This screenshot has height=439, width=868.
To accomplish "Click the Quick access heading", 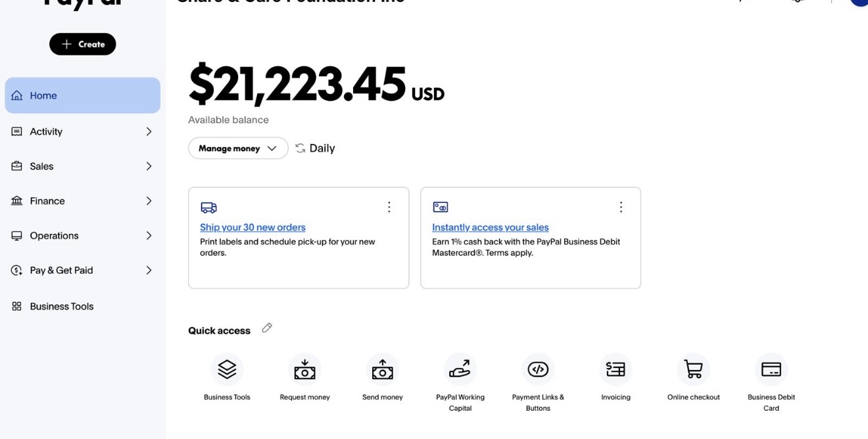I will pyautogui.click(x=219, y=331).
